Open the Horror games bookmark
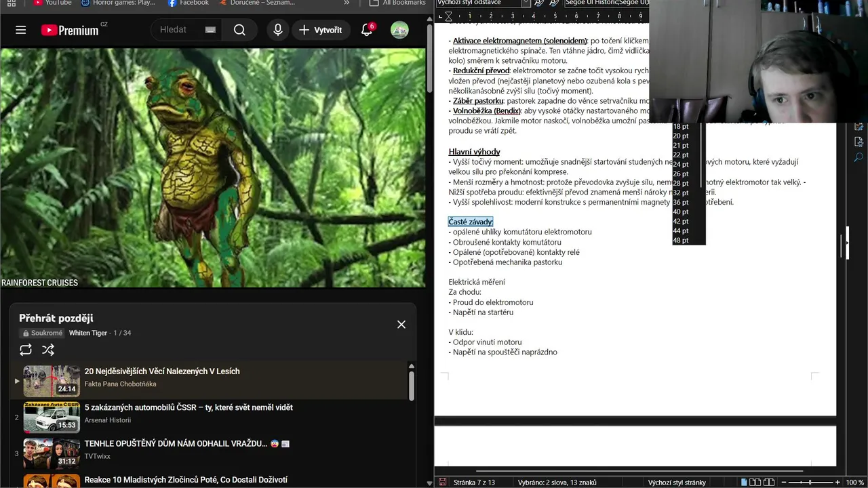The height and width of the screenshot is (488, 868). pos(118,3)
